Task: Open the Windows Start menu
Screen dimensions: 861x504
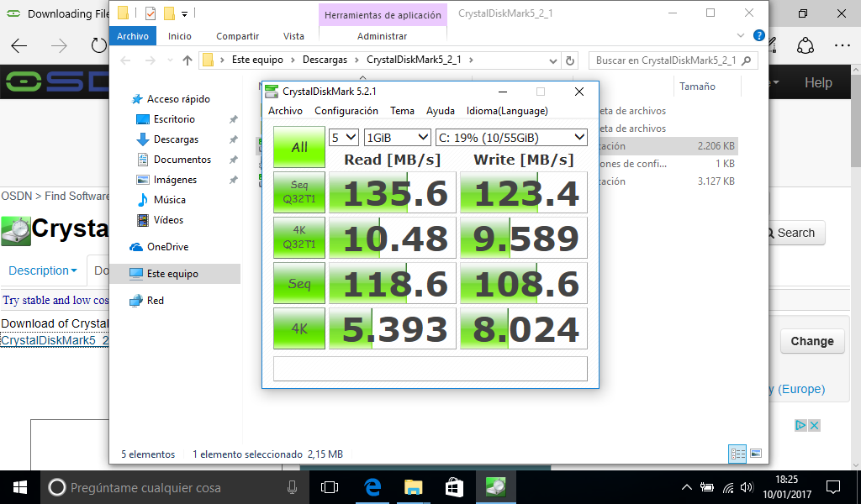Action: [x=20, y=487]
